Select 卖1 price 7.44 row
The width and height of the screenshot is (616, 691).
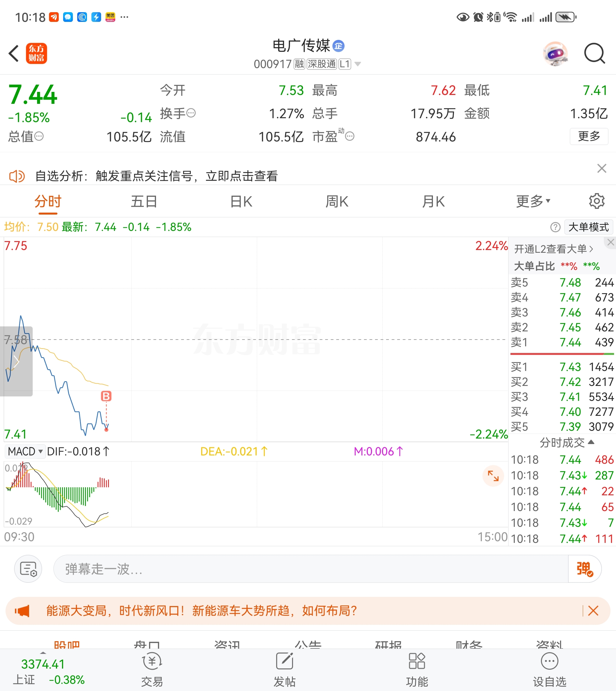point(562,342)
